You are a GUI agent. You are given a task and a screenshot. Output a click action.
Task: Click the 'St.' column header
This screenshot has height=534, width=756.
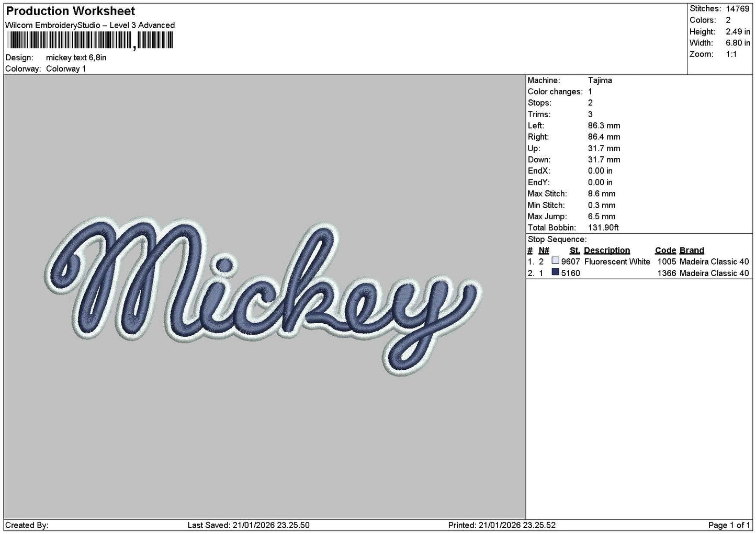(574, 251)
